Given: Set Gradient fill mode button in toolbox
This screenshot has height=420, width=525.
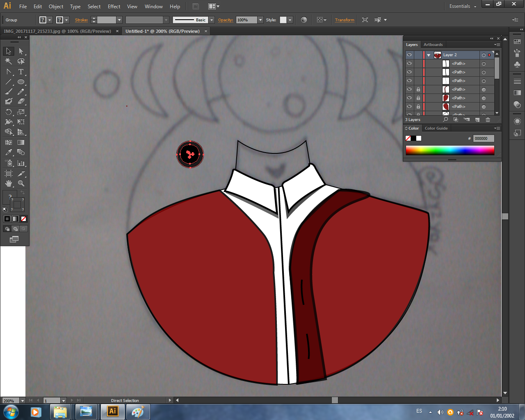Looking at the screenshot, I should (15, 219).
